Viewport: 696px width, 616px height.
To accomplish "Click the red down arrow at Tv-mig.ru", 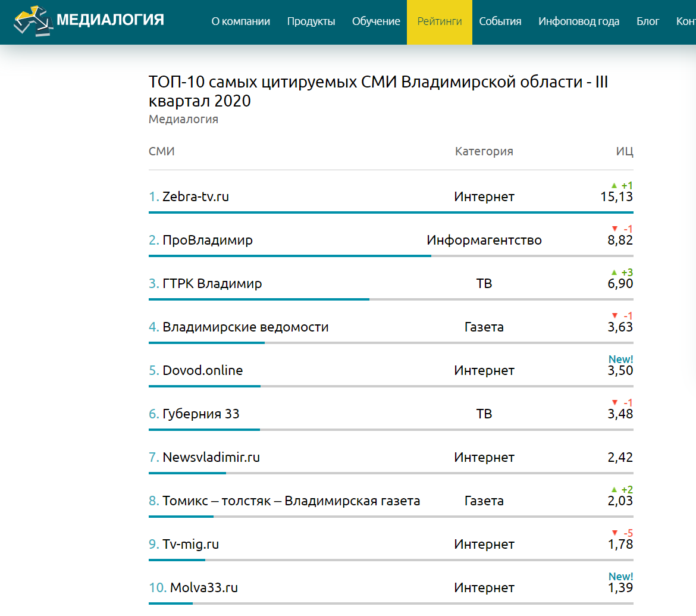I will 615,533.
